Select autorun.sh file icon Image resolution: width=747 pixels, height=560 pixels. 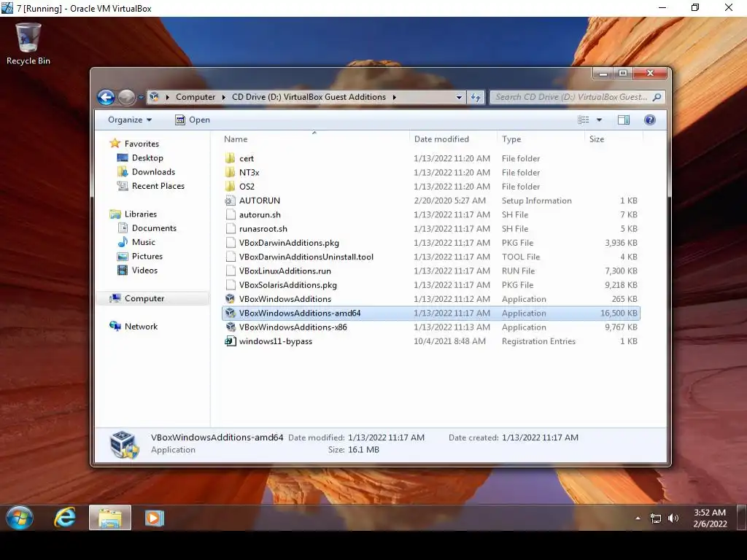click(230, 214)
